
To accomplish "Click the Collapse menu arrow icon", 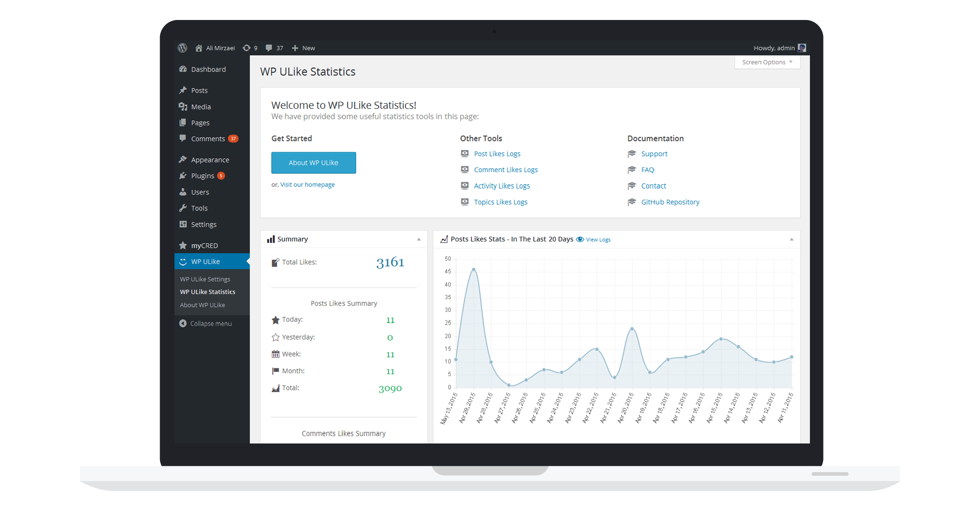I will [x=183, y=323].
